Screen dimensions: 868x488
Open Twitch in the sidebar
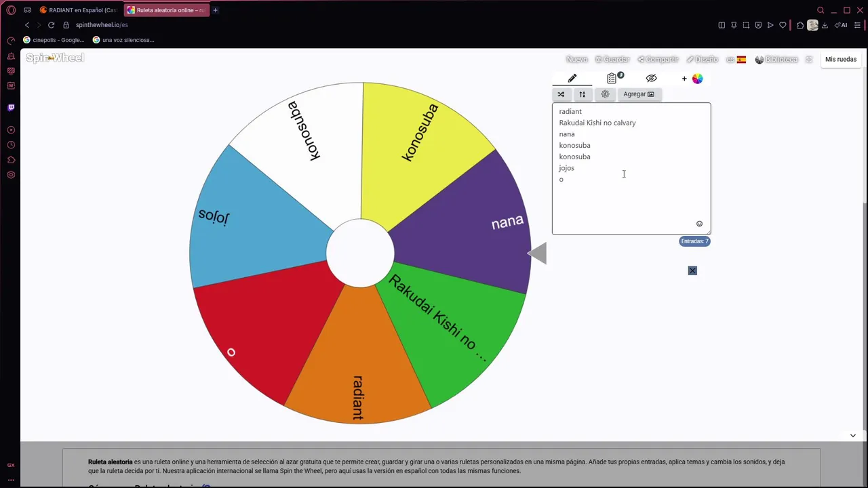[11, 107]
